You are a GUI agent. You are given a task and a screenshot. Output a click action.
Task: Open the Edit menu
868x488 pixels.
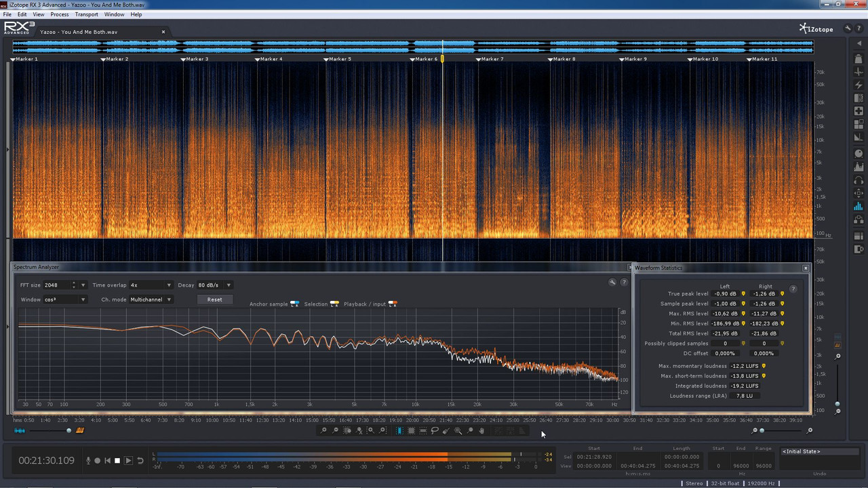click(x=22, y=14)
